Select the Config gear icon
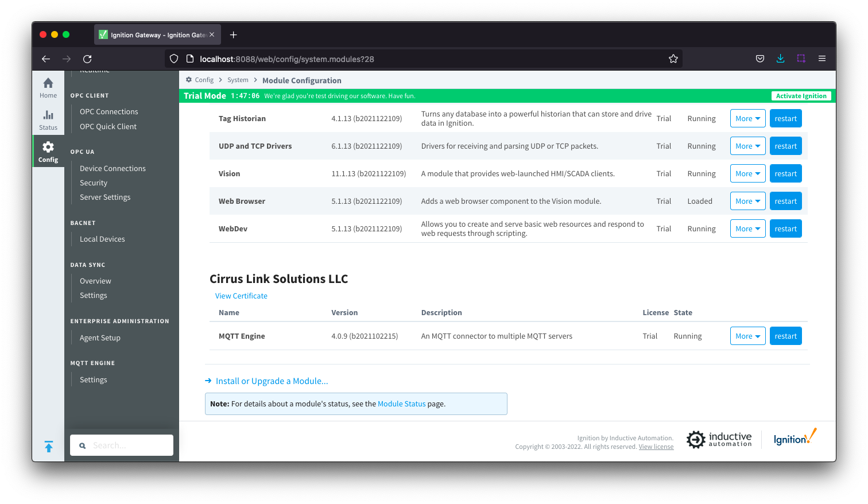 coord(48,147)
